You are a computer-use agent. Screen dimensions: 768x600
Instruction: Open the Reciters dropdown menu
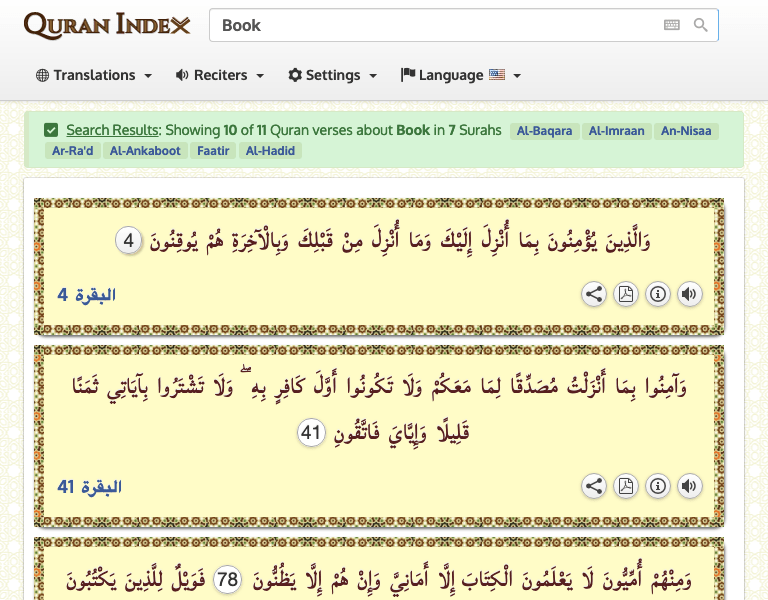220,75
